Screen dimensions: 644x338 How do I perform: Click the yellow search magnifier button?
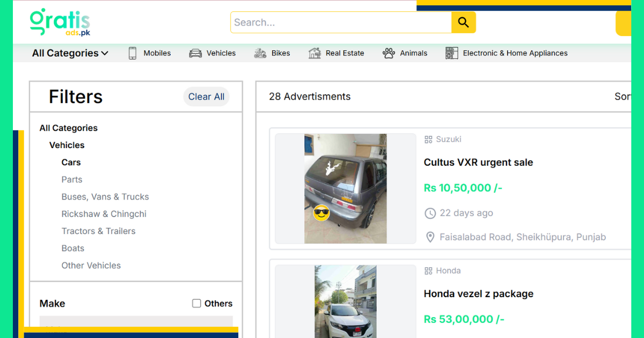click(x=464, y=23)
